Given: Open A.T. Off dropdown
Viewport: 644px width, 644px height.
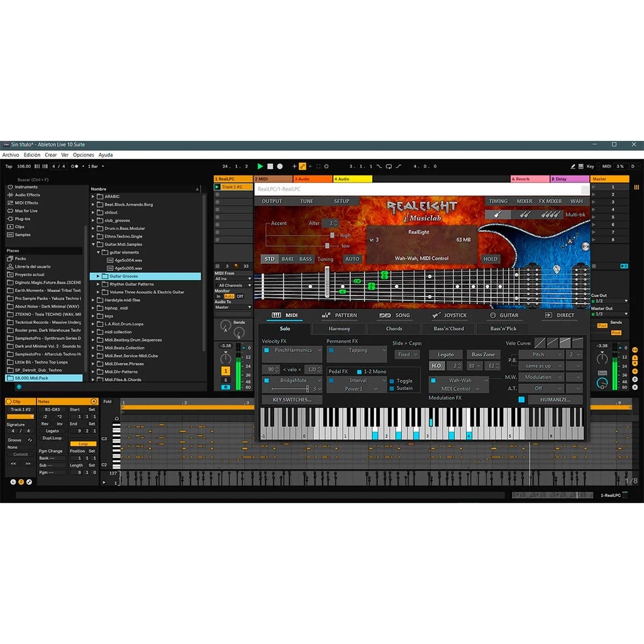Looking at the screenshot, I should click(x=541, y=388).
